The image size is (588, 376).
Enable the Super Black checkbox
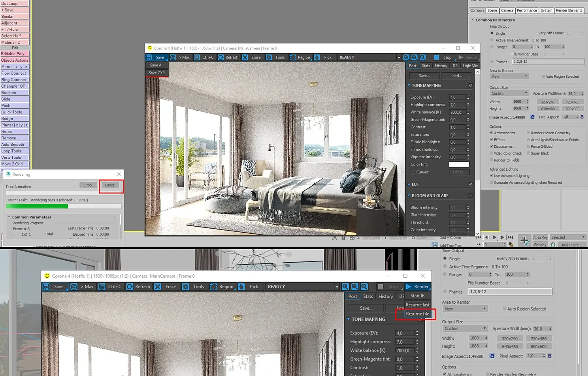[529, 153]
